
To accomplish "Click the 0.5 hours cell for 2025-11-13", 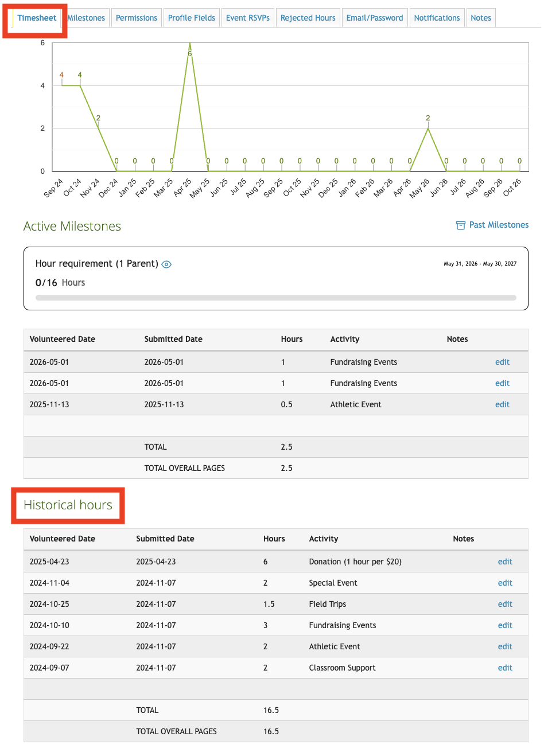I will coord(287,404).
